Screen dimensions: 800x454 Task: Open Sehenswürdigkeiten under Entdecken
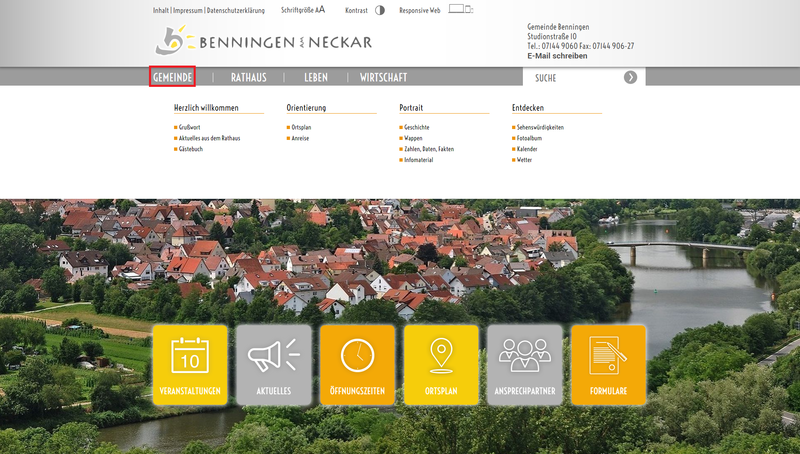540,128
